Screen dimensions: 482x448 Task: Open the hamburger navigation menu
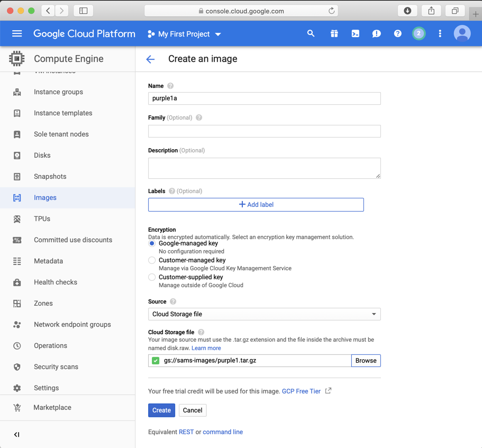[17, 34]
